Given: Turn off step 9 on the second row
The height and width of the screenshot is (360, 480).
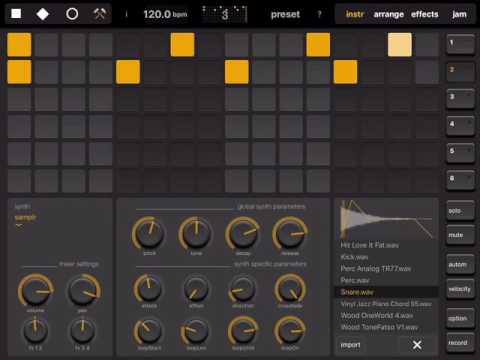Looking at the screenshot, I should click(237, 72).
